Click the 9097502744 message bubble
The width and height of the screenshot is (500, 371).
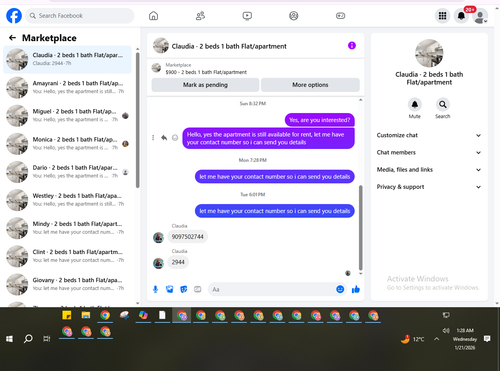[x=187, y=237]
